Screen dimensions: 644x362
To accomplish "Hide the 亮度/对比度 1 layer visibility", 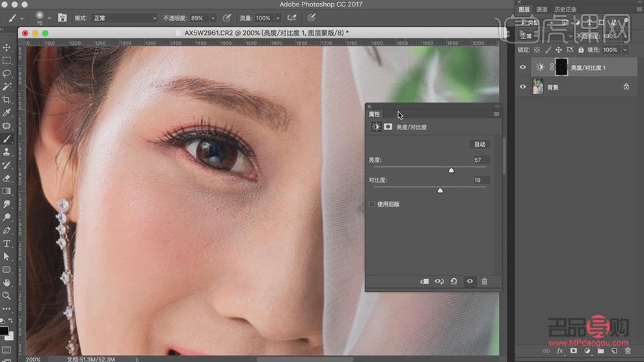I will pos(523,67).
